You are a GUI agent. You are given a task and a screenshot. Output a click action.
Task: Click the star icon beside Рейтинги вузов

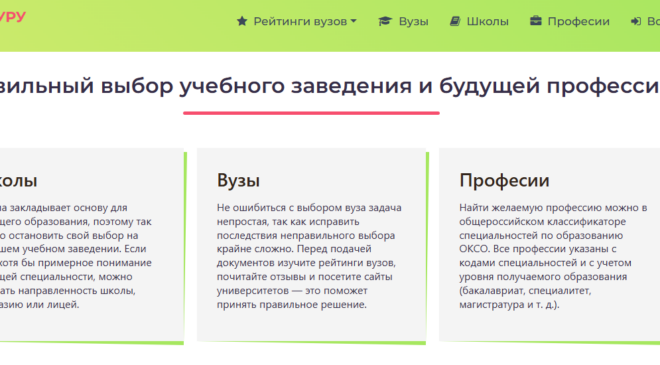pyautogui.click(x=242, y=21)
